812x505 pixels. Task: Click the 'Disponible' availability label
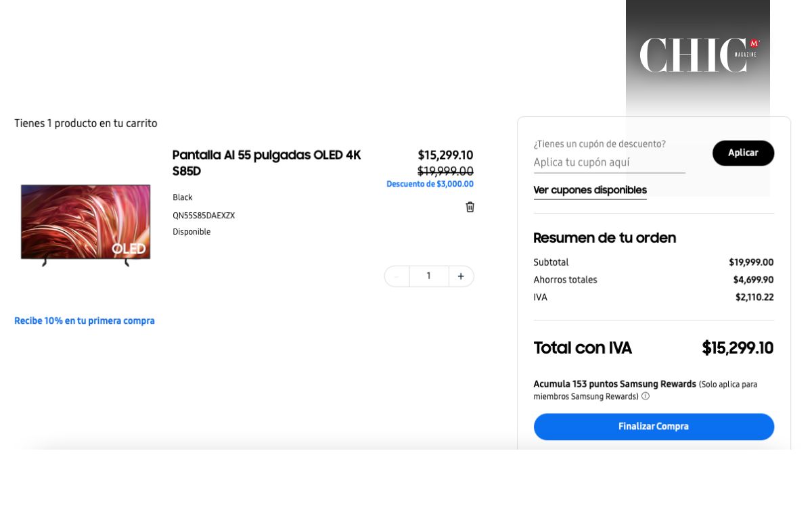[x=191, y=232]
